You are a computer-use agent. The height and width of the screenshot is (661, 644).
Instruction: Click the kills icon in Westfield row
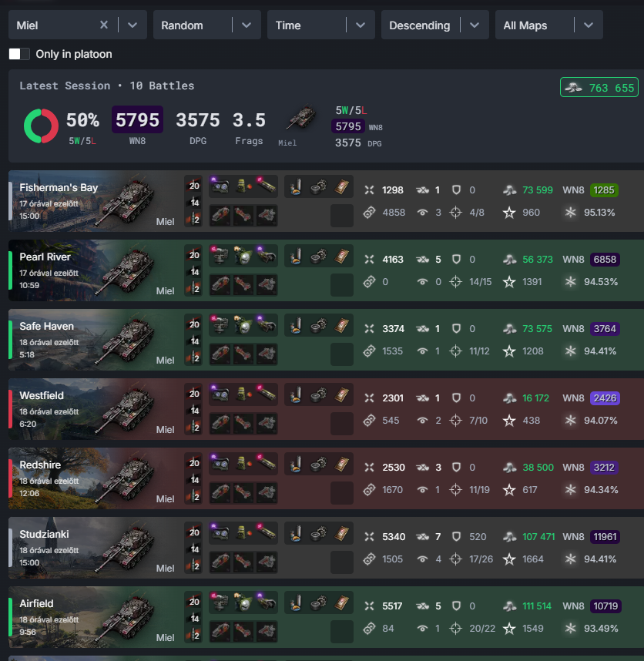coord(422,398)
